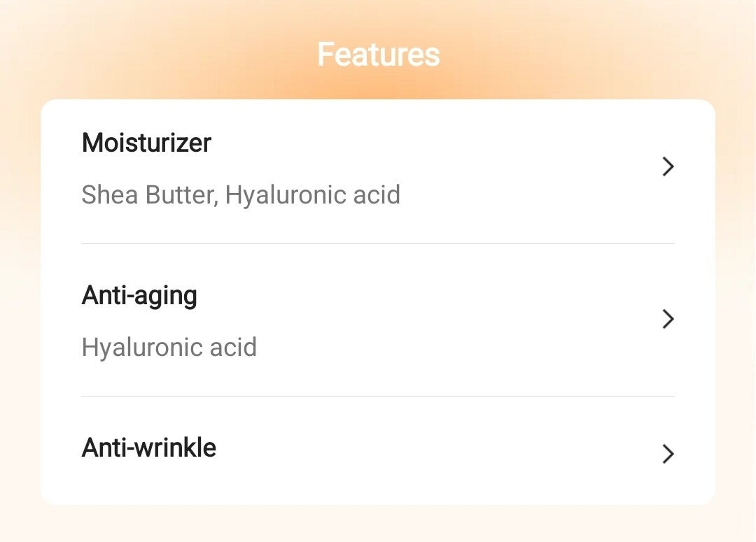The width and height of the screenshot is (756, 542).
Task: Expand the Moisturizer row chevron
Action: (668, 166)
